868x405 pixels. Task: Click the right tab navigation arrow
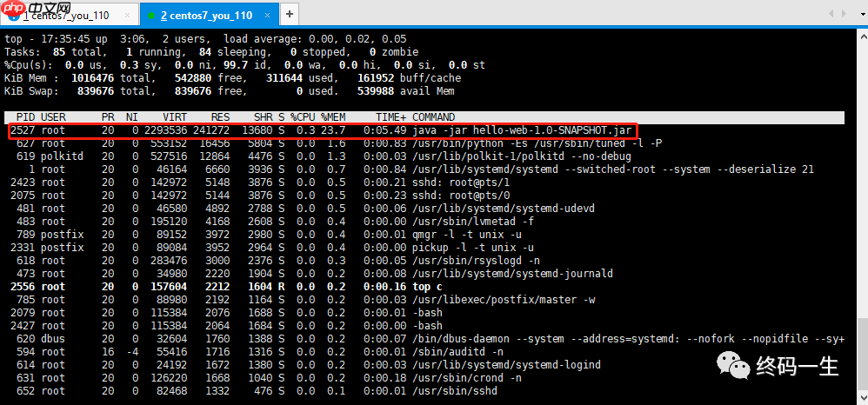click(845, 13)
